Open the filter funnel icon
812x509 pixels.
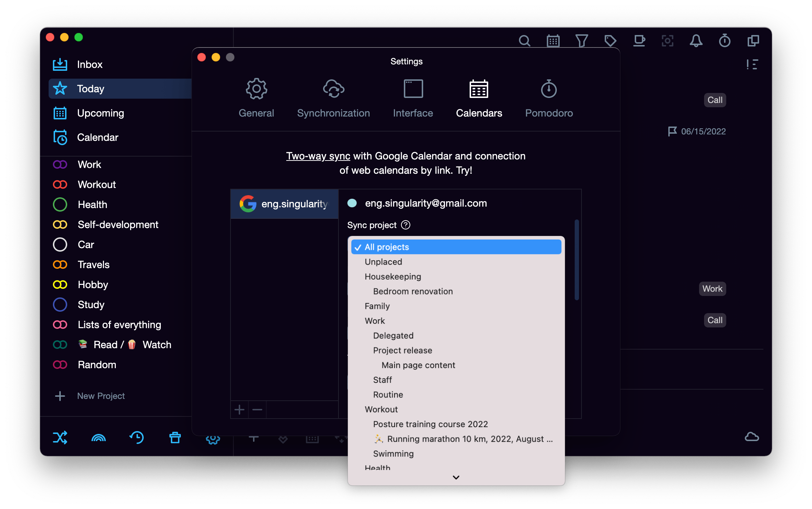pyautogui.click(x=581, y=41)
